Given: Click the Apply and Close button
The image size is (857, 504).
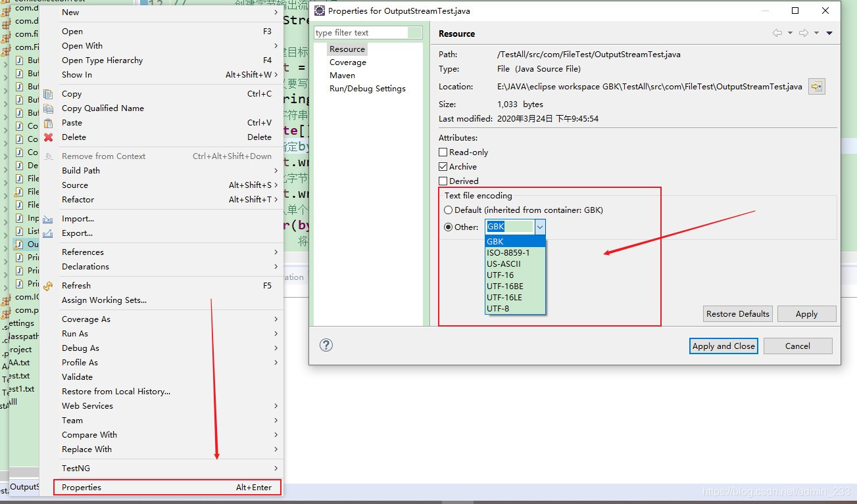Looking at the screenshot, I should tap(723, 346).
